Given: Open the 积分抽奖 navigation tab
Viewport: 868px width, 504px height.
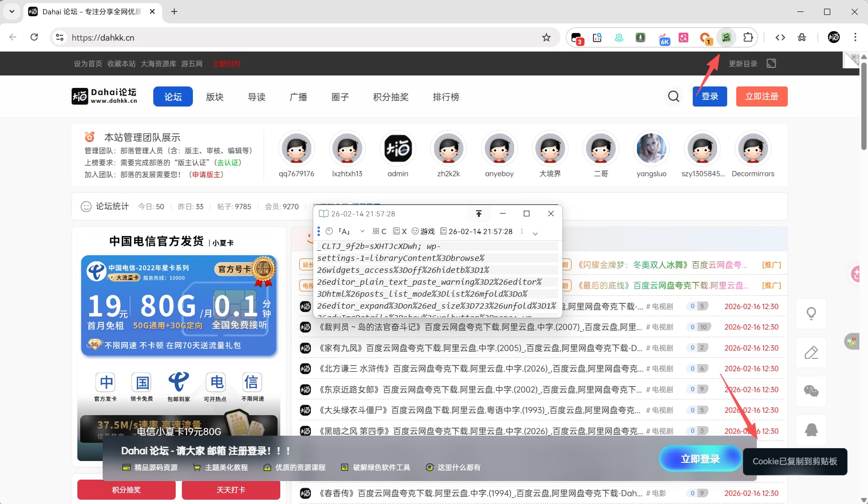Looking at the screenshot, I should (x=391, y=97).
